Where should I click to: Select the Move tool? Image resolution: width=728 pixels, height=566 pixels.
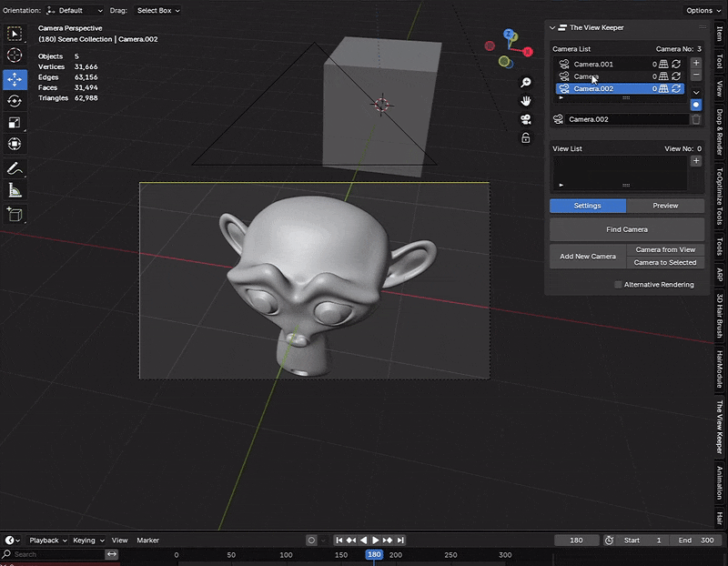[x=15, y=79]
